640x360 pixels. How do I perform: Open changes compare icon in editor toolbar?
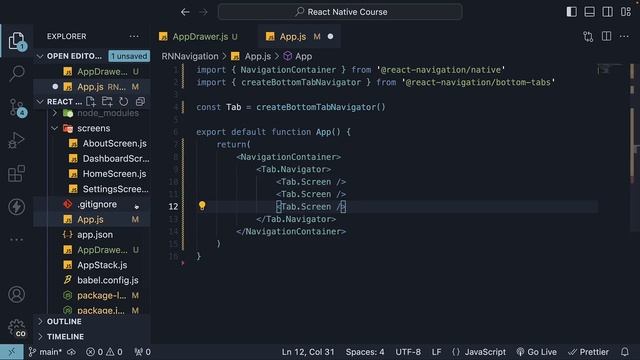pyautogui.click(x=588, y=36)
